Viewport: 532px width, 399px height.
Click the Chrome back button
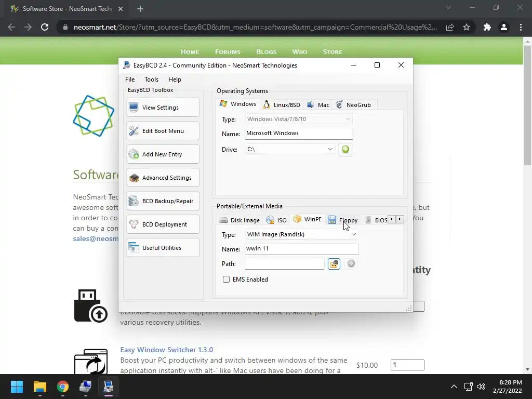11,27
